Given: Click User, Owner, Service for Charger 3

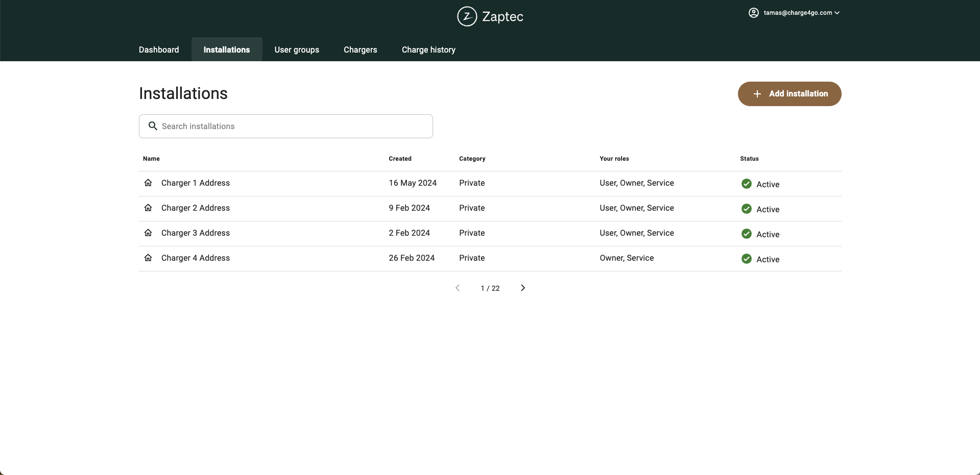Looking at the screenshot, I should point(637,233).
